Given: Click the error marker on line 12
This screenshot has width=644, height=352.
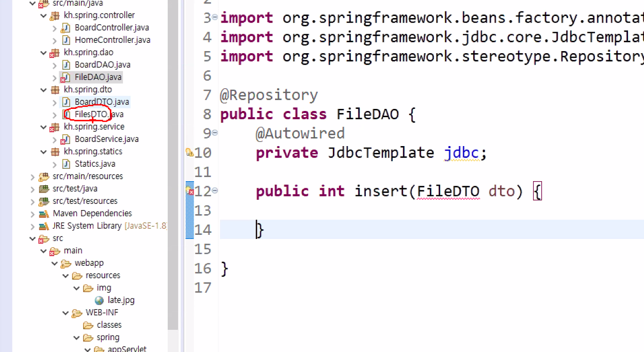Looking at the screenshot, I should click(190, 191).
